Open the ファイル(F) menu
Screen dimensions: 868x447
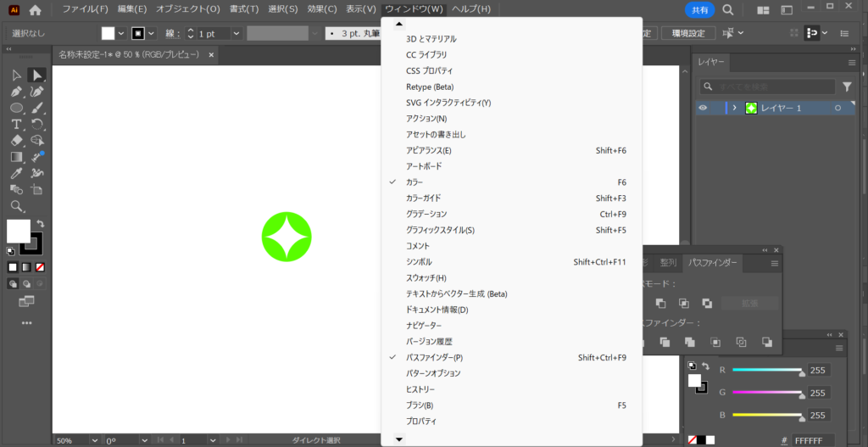(x=85, y=9)
